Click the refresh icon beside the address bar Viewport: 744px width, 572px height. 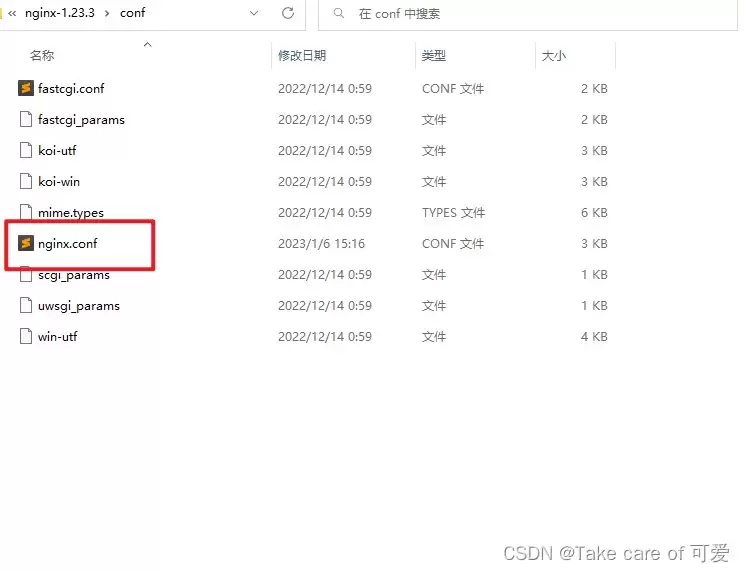point(288,13)
